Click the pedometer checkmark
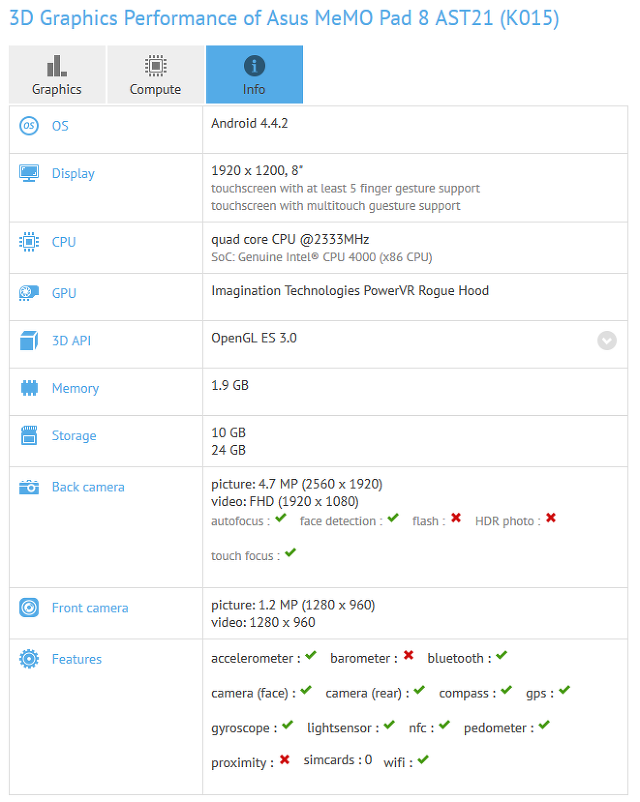This screenshot has width=640, height=802. point(544,725)
